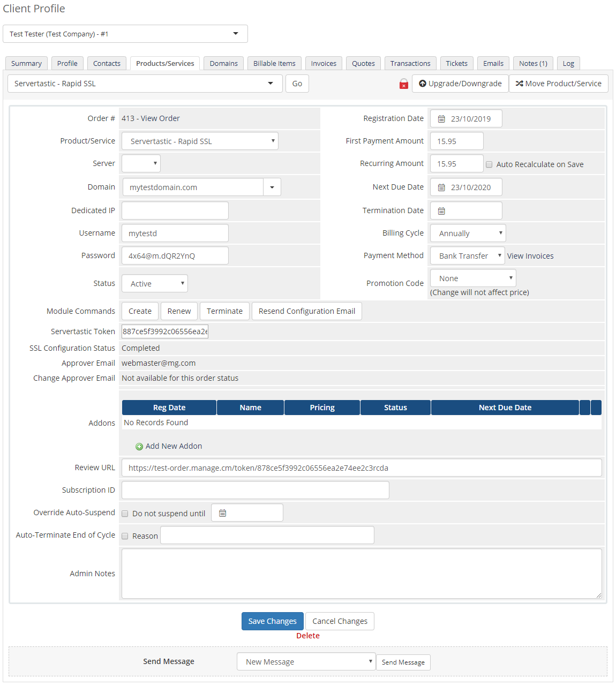This screenshot has width=616, height=686.
Task: Open the Product/Service dropdown
Action: pyautogui.click(x=200, y=141)
